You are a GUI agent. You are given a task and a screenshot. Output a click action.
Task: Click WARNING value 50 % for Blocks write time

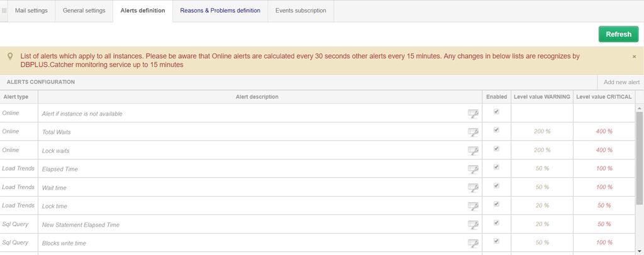(542, 242)
